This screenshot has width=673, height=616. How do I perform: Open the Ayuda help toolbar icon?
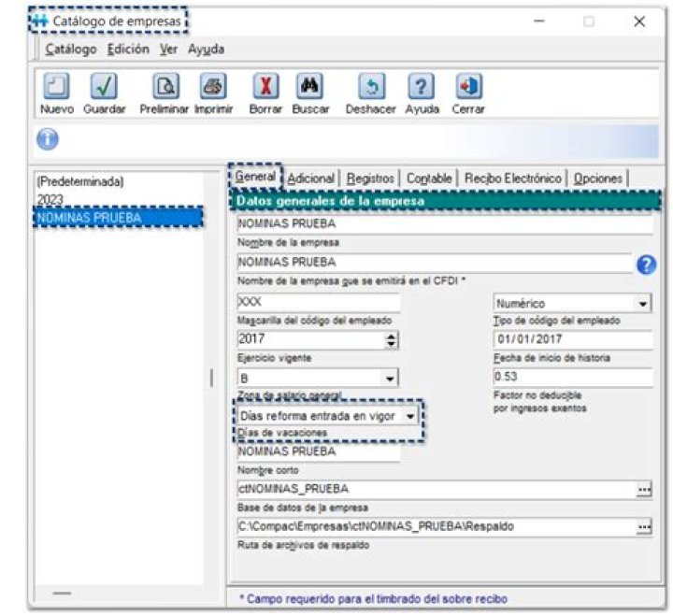point(422,87)
